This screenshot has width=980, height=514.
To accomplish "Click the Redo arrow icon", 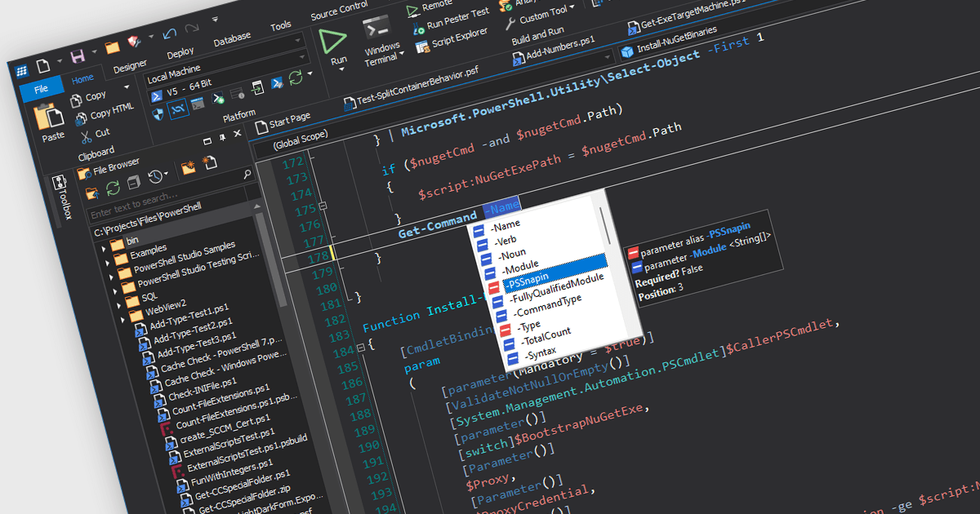I will tap(191, 29).
